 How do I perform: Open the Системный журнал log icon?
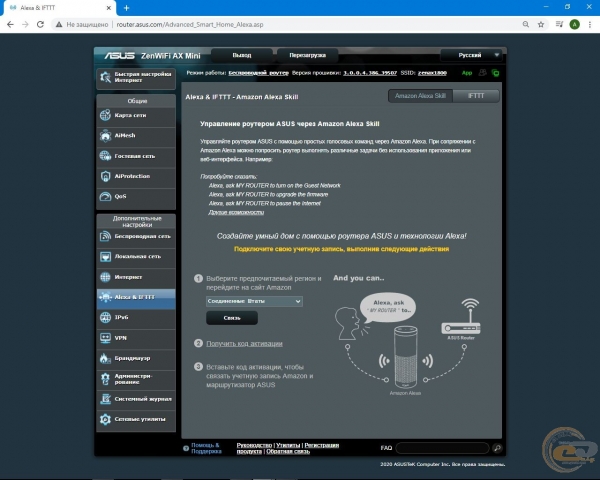tap(105, 399)
